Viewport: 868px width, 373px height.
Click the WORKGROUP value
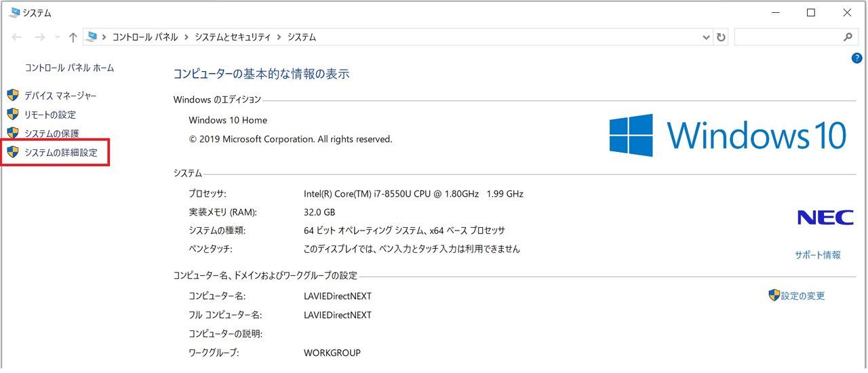point(332,353)
